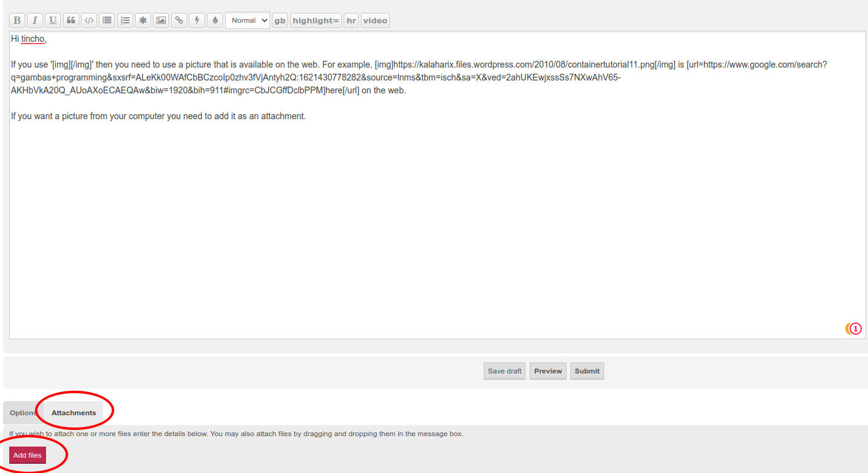Viewport: 868px width, 473px height.
Task: Toggle bold formatting button
Action: 17,20
